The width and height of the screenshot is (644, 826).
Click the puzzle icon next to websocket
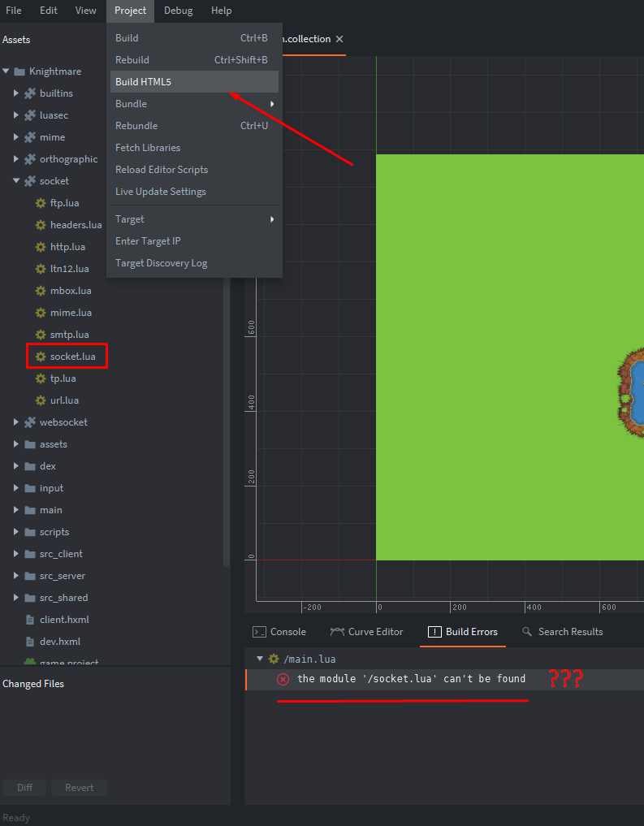coord(30,422)
